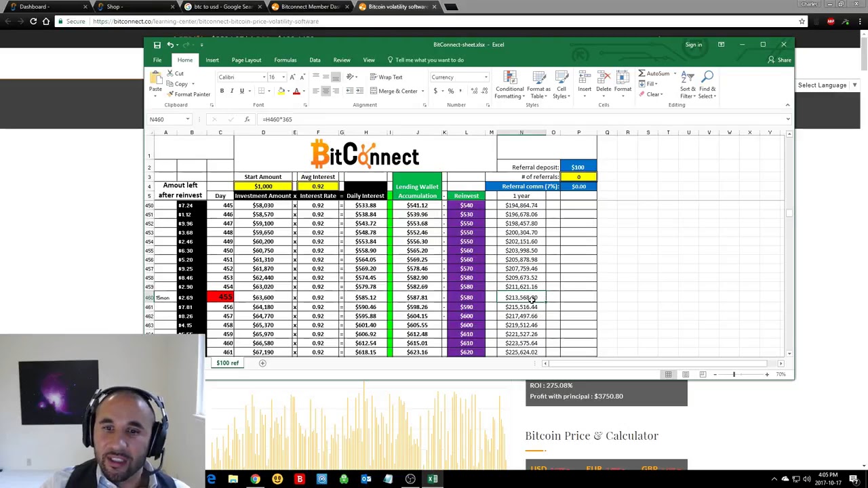This screenshot has width=868, height=488.
Task: Collapse the ribbon with arrow
Action: click(787, 105)
